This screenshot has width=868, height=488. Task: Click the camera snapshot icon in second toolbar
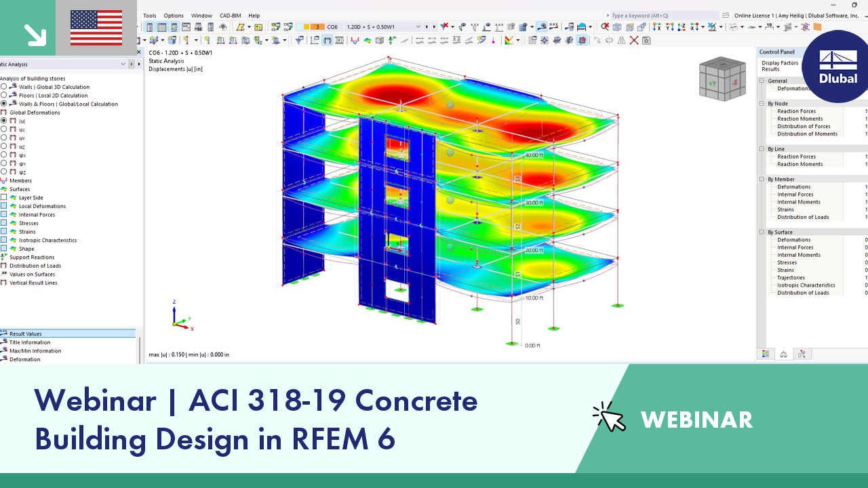(x=646, y=41)
